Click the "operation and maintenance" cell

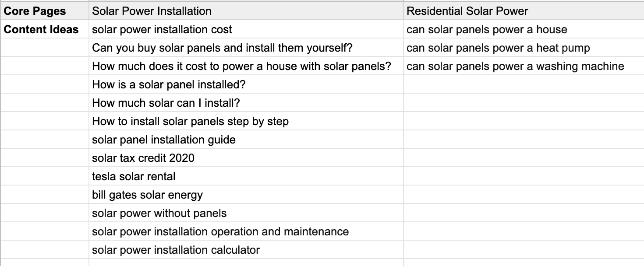220,231
